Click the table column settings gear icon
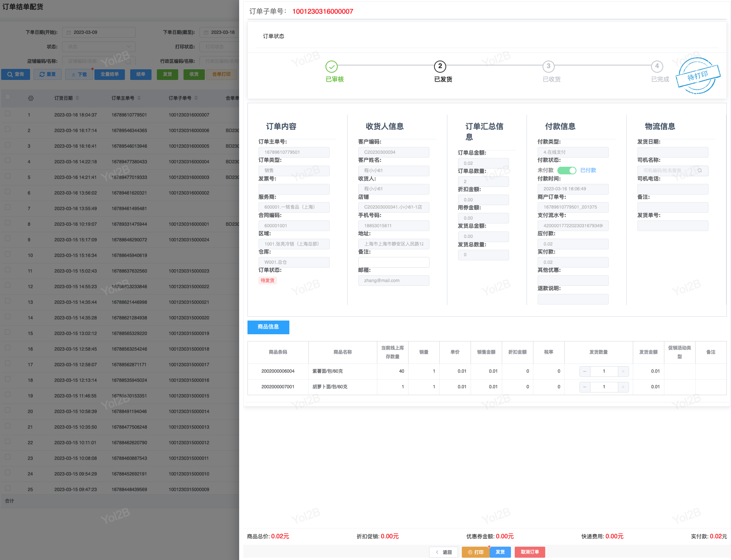Image resolution: width=731 pixels, height=560 pixels. pos(31,98)
